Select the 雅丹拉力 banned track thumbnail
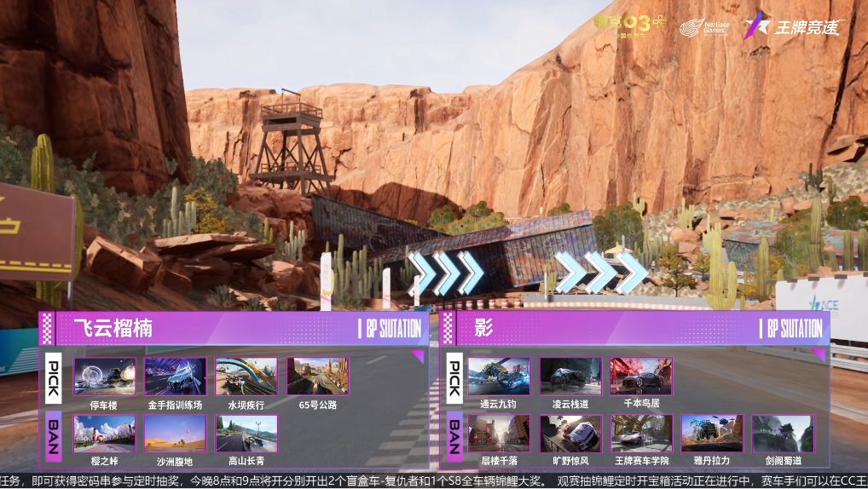 (712, 434)
